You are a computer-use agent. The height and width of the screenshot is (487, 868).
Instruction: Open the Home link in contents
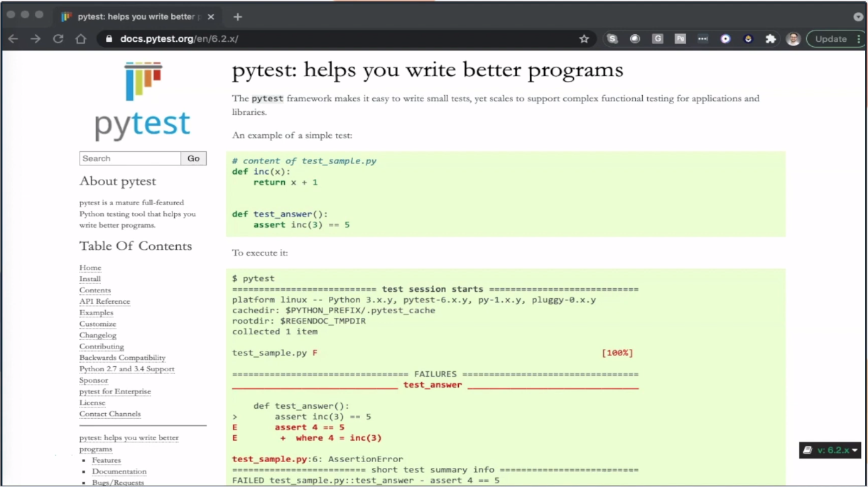click(x=90, y=268)
